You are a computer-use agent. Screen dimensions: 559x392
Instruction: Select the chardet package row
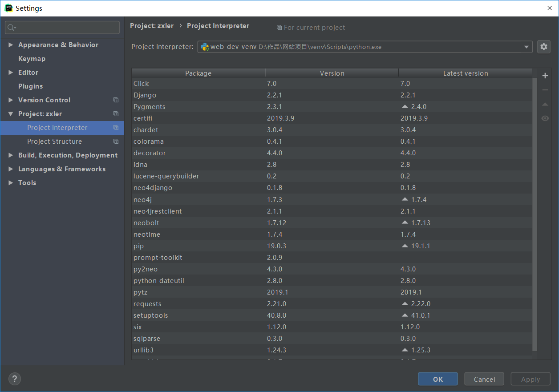point(332,130)
